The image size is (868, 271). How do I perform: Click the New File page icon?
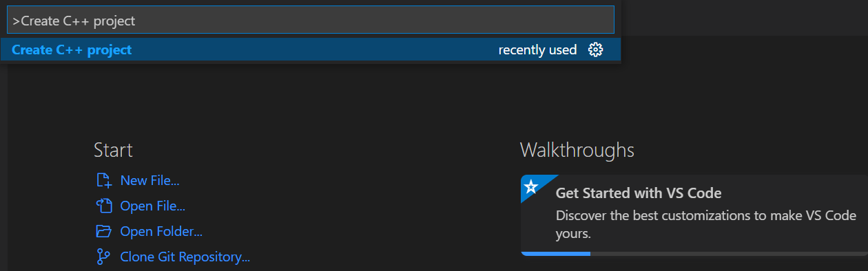point(103,181)
